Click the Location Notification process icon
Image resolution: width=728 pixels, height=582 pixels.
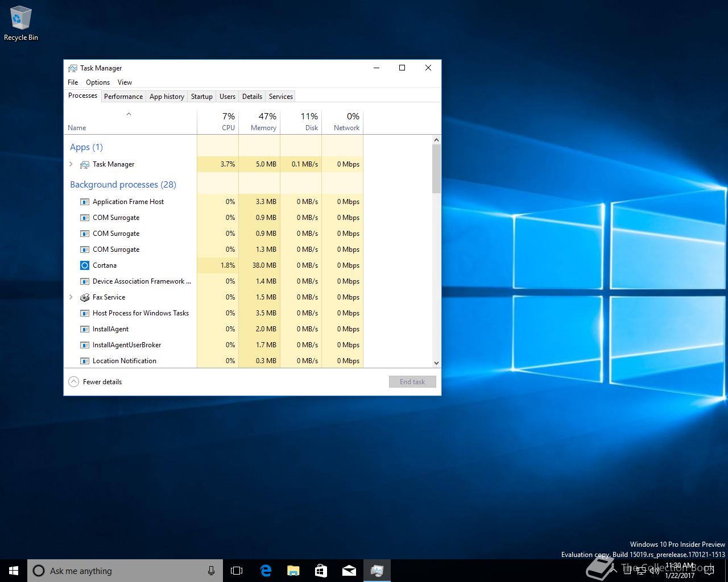85,361
